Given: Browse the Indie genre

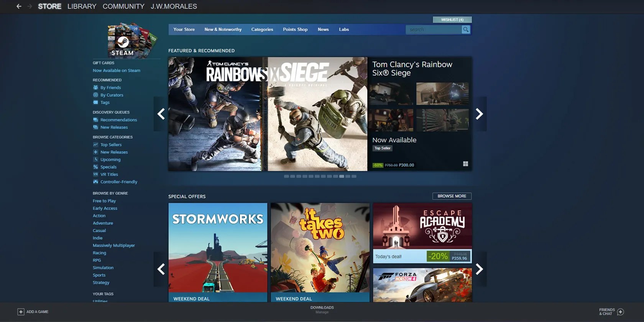Looking at the screenshot, I should 98,238.
